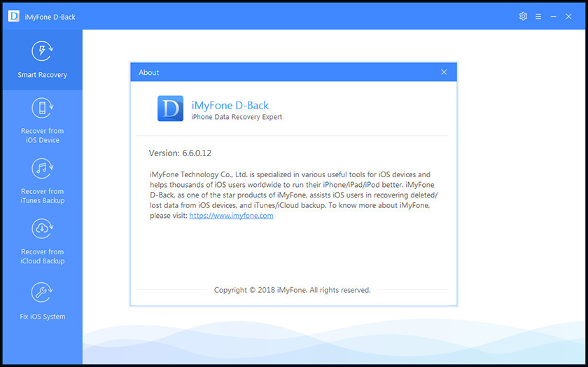Click the iPhone Data Recovery Expert subtitle
The image size is (588, 367).
237,117
